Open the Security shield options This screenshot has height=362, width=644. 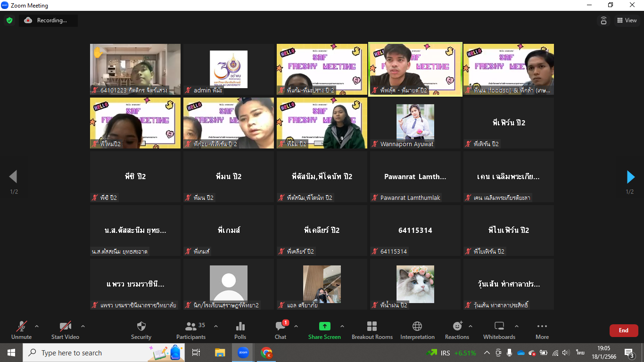pos(141,330)
